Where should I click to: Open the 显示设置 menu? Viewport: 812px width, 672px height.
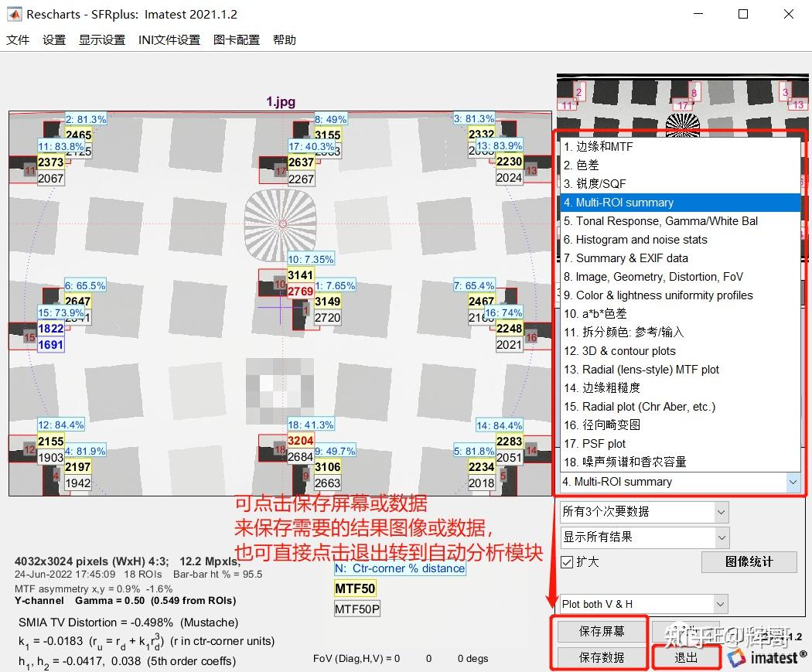point(101,39)
